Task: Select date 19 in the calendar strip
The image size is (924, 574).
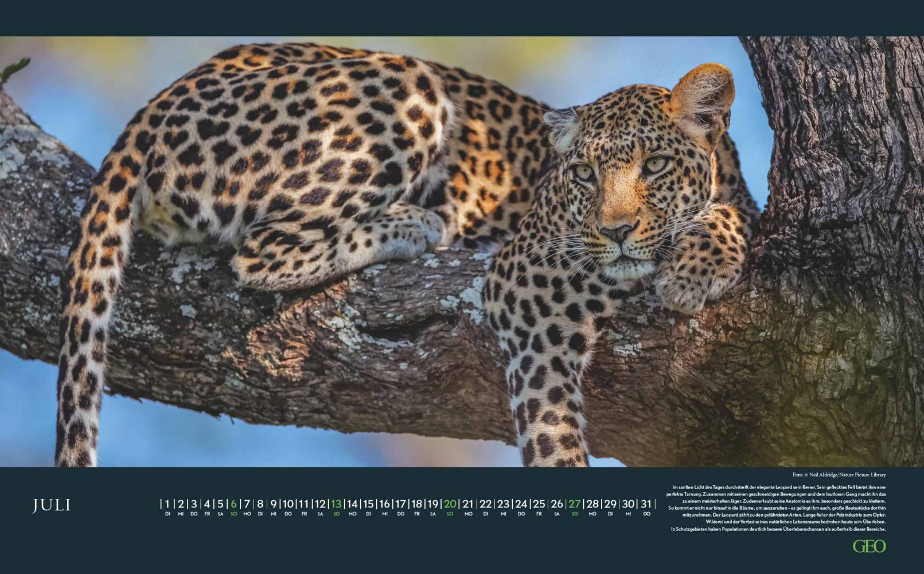Action: tap(433, 504)
